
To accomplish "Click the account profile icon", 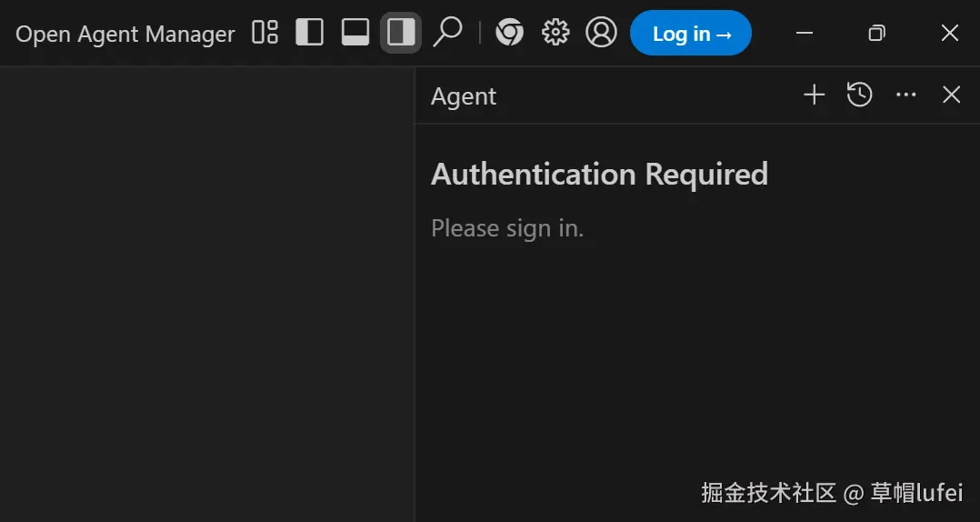I will tap(601, 33).
